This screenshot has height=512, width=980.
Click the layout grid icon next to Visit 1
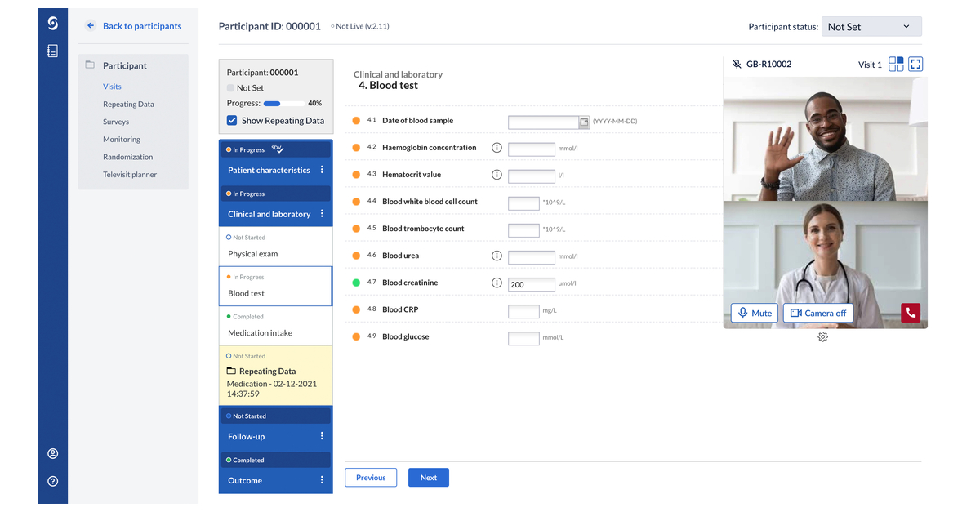(895, 64)
